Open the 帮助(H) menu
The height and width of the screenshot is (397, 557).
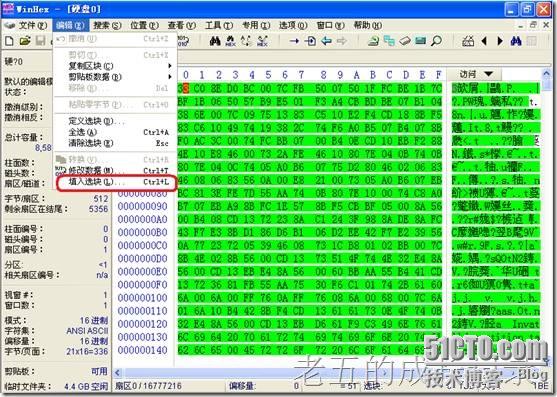point(368,26)
